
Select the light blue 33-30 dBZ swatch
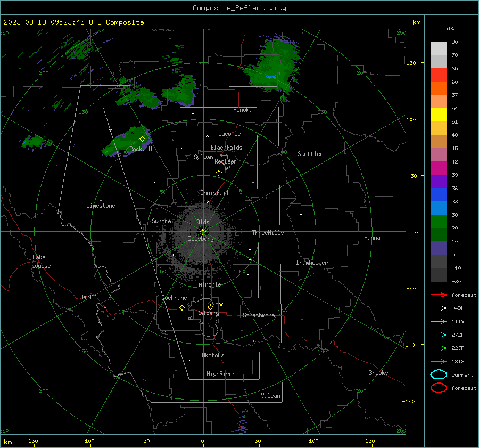coord(439,208)
